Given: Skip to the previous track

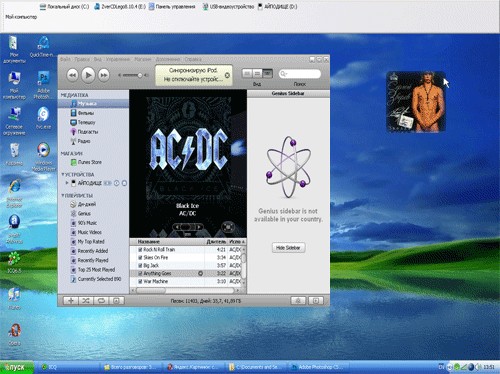Looking at the screenshot, I should pos(72,75).
